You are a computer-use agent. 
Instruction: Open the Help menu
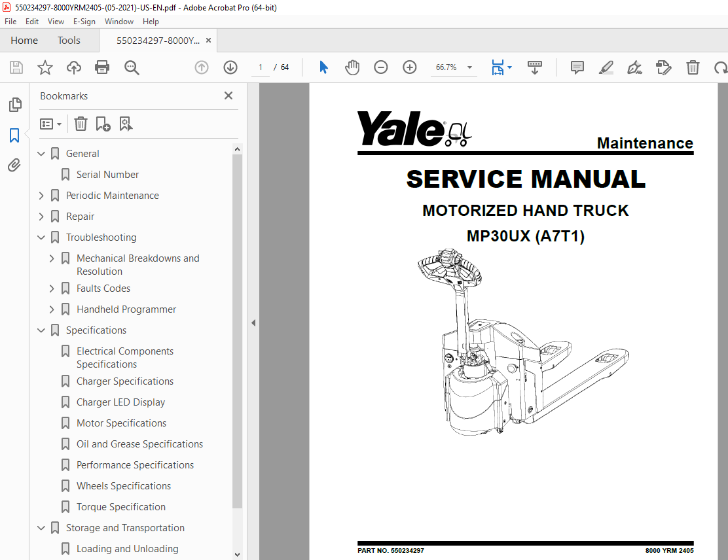pyautogui.click(x=151, y=22)
